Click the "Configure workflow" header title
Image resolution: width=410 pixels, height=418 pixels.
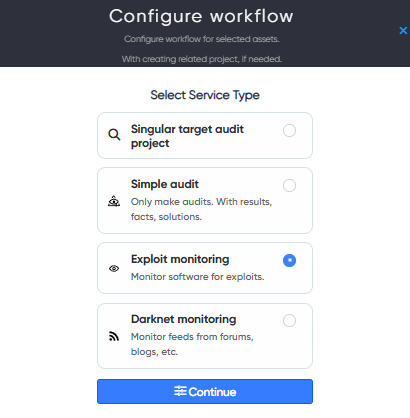[x=201, y=16]
